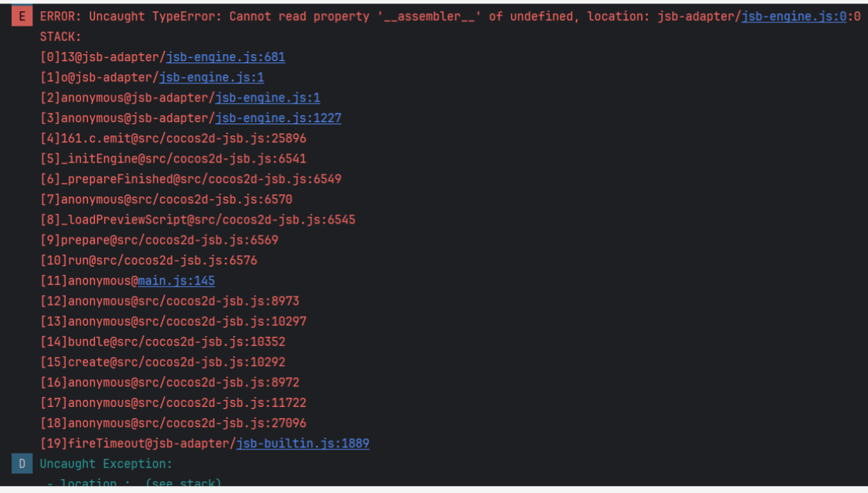Open the jsb-engine.js:1227 link
The height and width of the screenshot is (493, 868).
(278, 119)
